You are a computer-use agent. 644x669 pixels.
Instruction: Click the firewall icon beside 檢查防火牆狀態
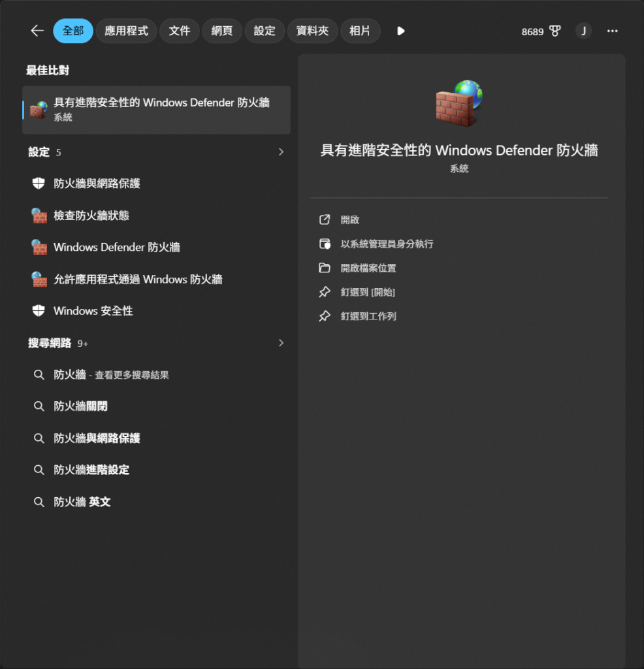[39, 216]
